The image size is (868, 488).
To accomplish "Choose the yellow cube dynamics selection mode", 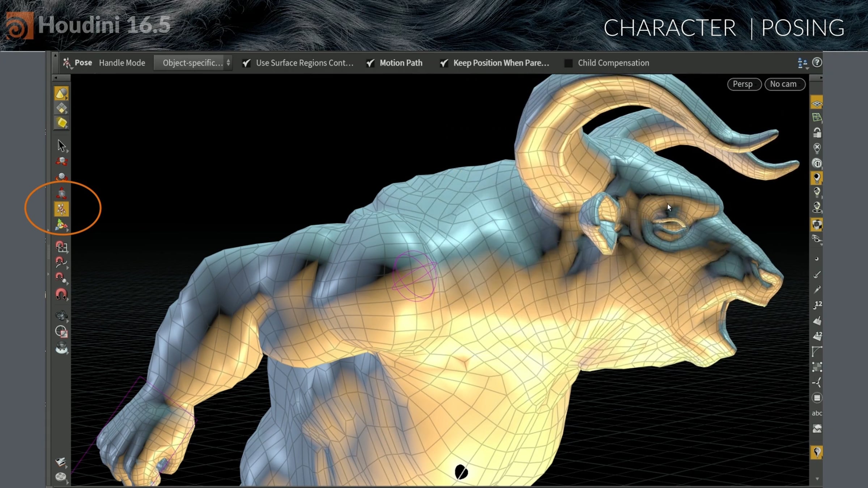I will pos(61,123).
